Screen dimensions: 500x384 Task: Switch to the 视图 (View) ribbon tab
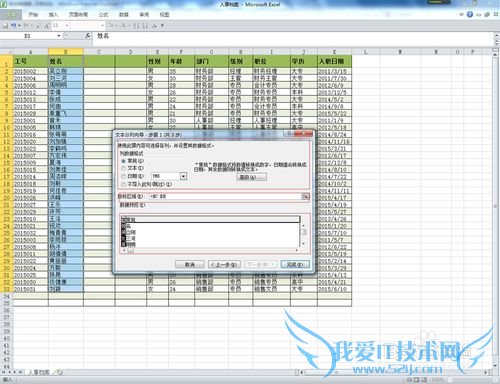(164, 15)
